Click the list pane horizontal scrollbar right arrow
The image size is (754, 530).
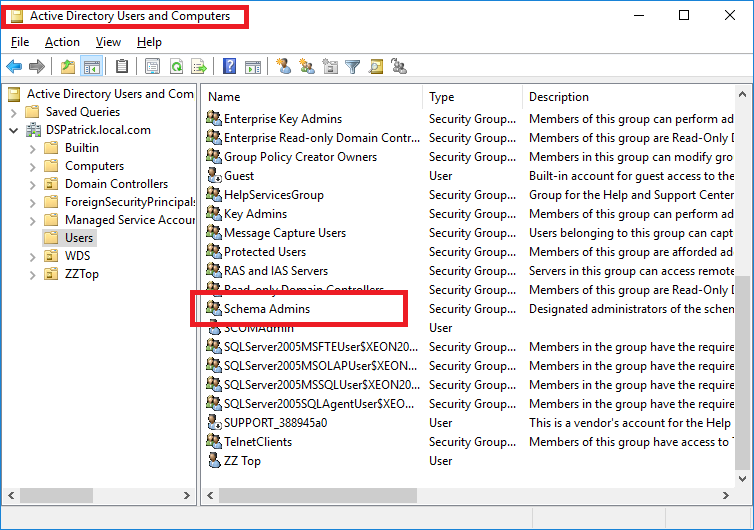726,495
